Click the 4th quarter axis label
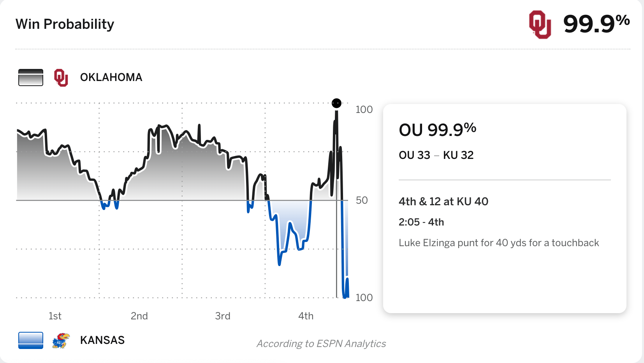This screenshot has width=644, height=363. point(306,316)
